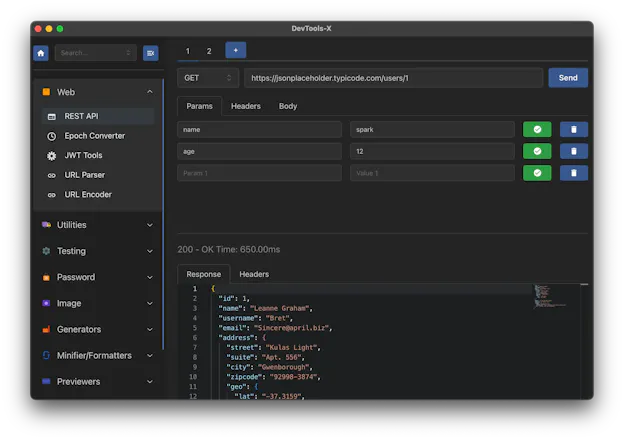The image size is (624, 440).
Task: Open the Epoch Converter tool
Action: click(x=98, y=136)
